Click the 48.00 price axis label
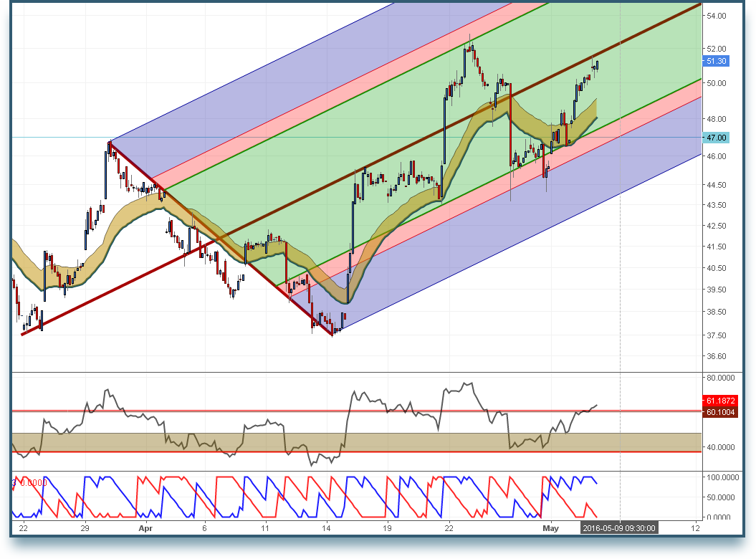The width and height of the screenshot is (756, 559). click(x=717, y=119)
